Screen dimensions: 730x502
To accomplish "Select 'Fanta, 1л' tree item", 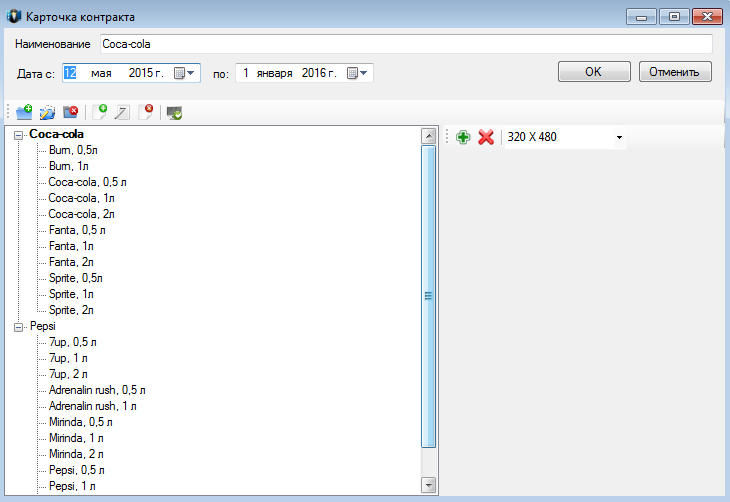I will pos(71,246).
